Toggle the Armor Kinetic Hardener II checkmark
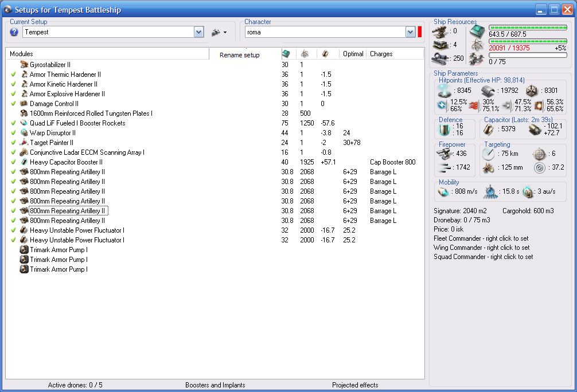 (x=14, y=84)
